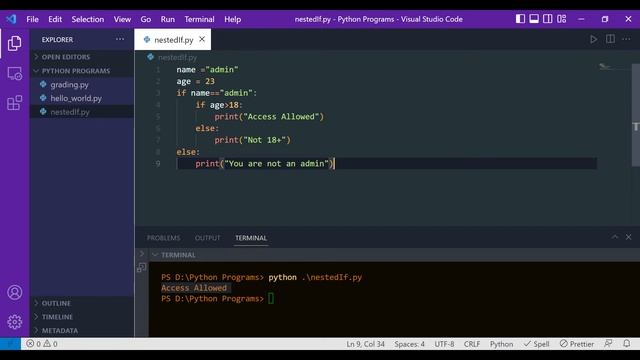Click the terminal prompt input area
This screenshot has height=360, width=640.
[x=271, y=298]
